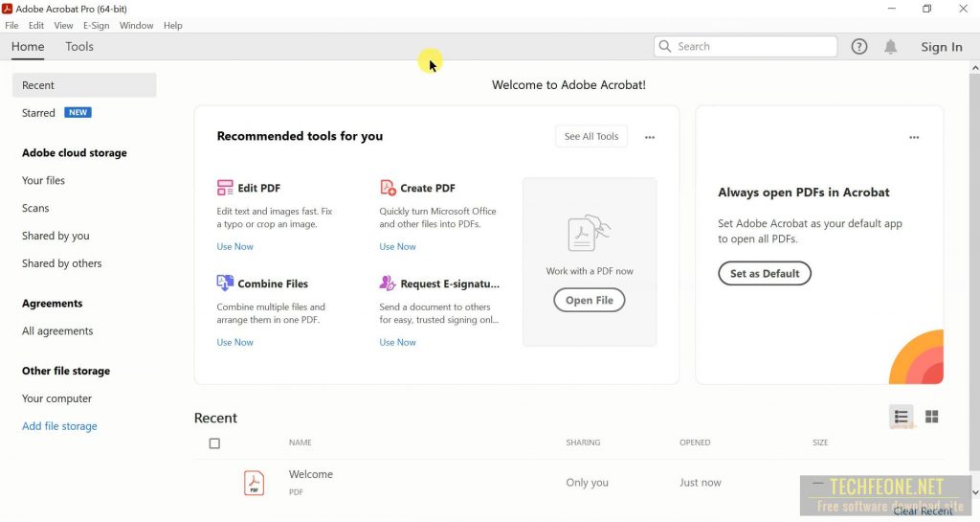
Task: Click the Combine Files tool icon
Action: 224,284
